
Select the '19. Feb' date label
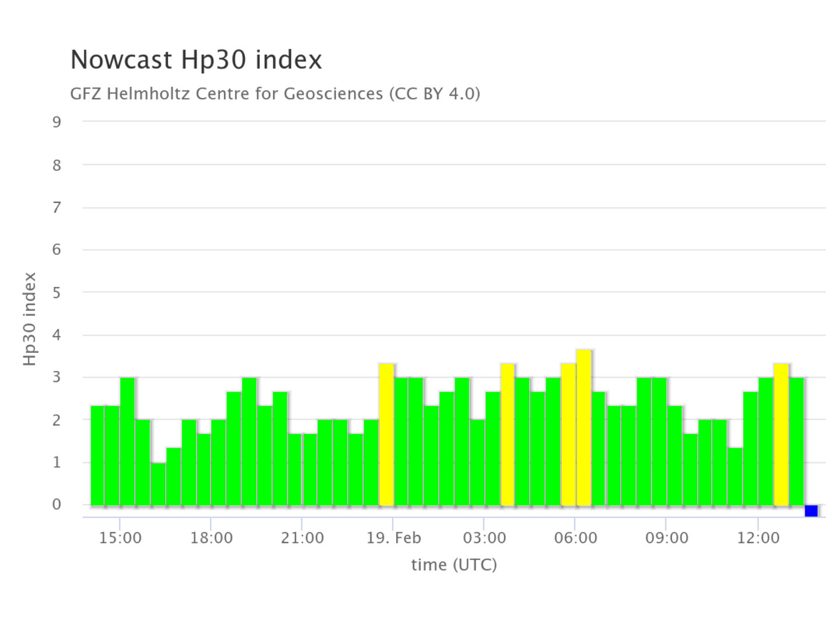[393, 538]
